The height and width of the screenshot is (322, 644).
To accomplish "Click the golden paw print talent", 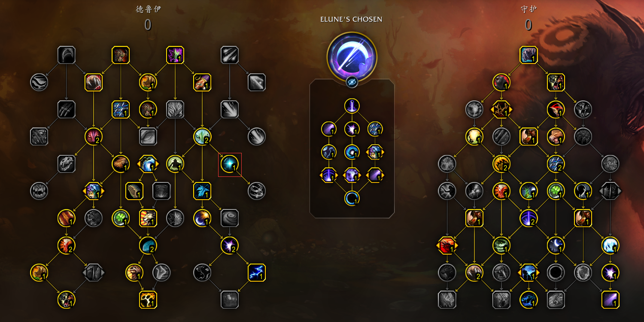I will click(x=148, y=299).
